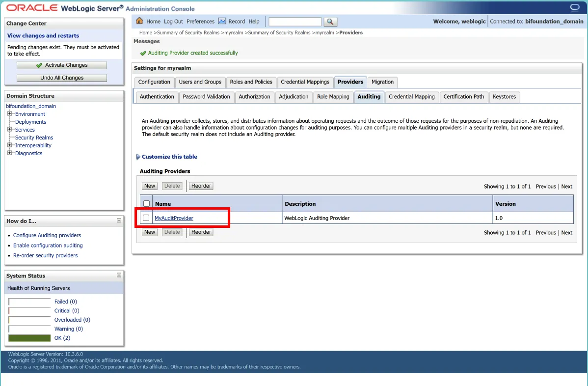Open Configure Auditing providers help link

pos(47,235)
